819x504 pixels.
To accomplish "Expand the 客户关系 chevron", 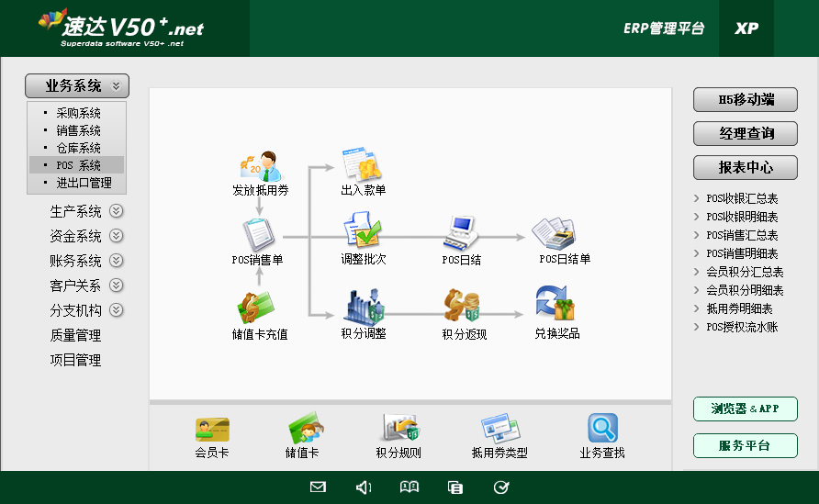I will click(x=116, y=286).
